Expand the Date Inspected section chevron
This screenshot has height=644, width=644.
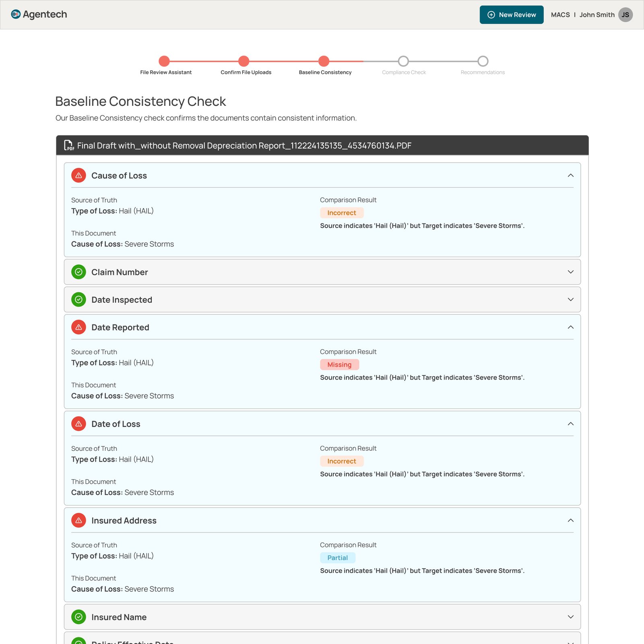[570, 299]
